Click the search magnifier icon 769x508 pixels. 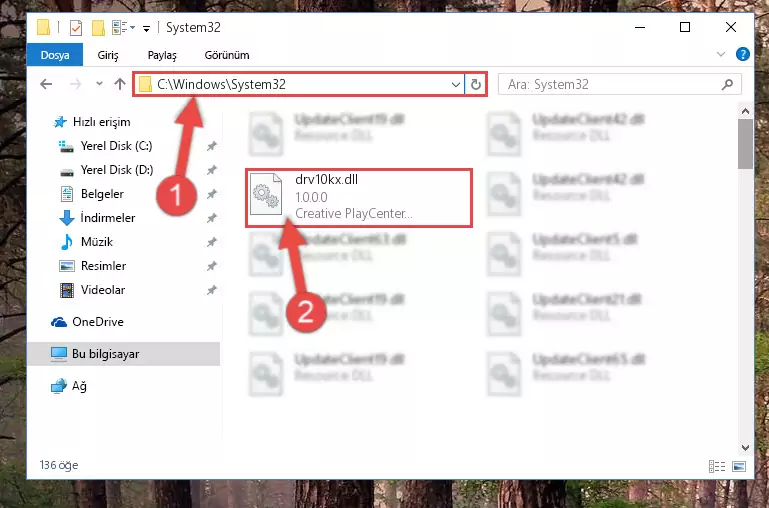click(727, 84)
